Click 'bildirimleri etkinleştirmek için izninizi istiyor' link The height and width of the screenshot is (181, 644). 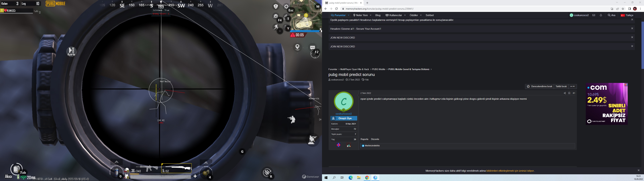(510, 171)
